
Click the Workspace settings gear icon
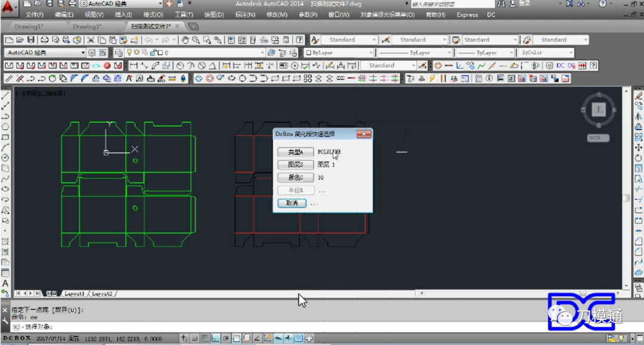point(92,53)
